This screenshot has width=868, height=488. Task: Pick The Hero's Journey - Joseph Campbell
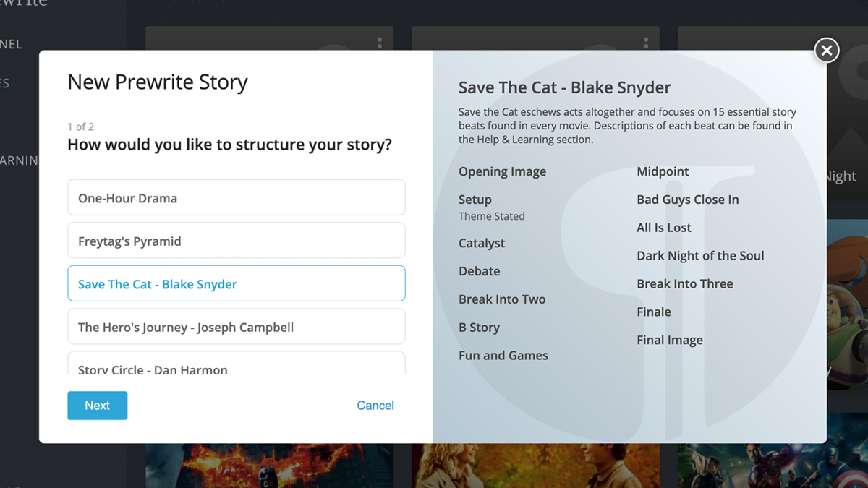point(237,327)
